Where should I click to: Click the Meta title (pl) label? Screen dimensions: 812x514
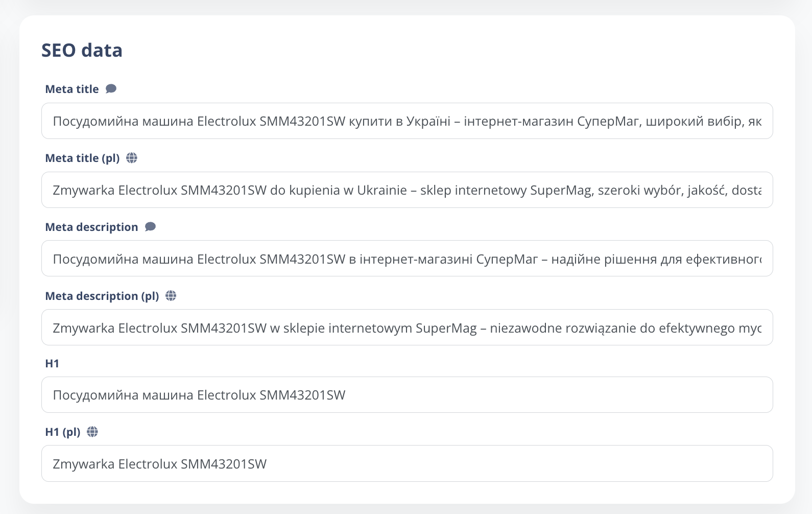pyautogui.click(x=82, y=158)
